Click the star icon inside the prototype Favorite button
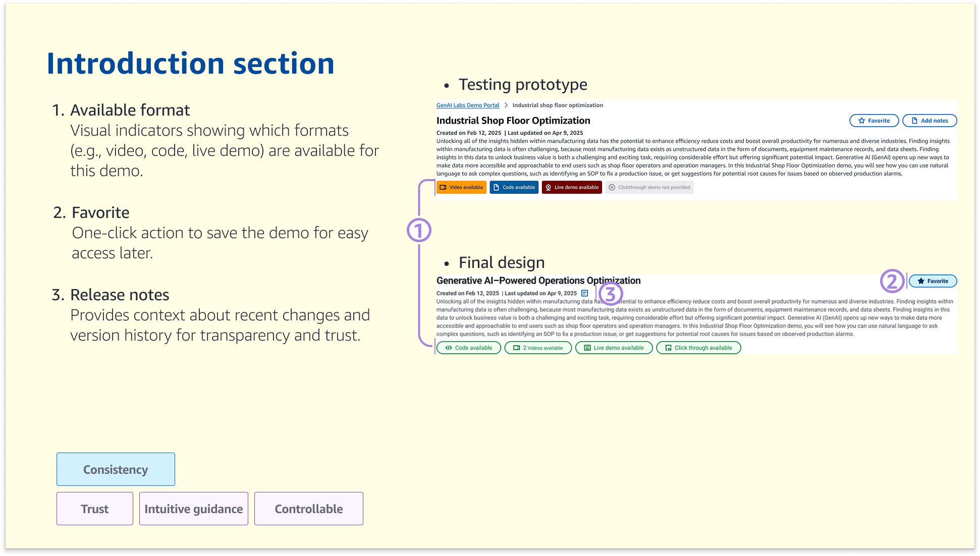Viewport: 980px width, 556px height. click(x=861, y=121)
